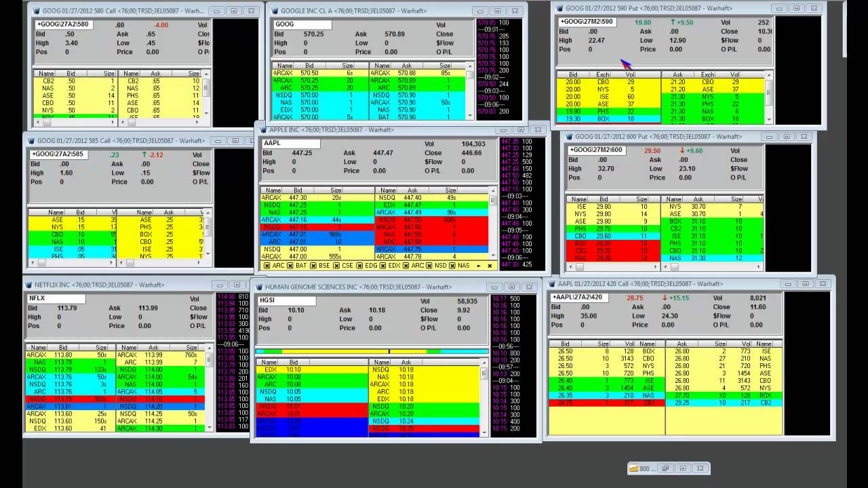Click scroll-up arrow in NETFLIX INC quote table

point(208,348)
